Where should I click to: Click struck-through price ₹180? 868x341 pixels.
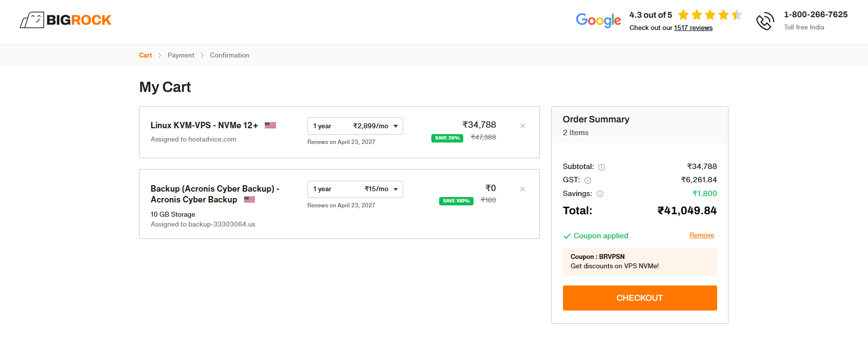(488, 200)
